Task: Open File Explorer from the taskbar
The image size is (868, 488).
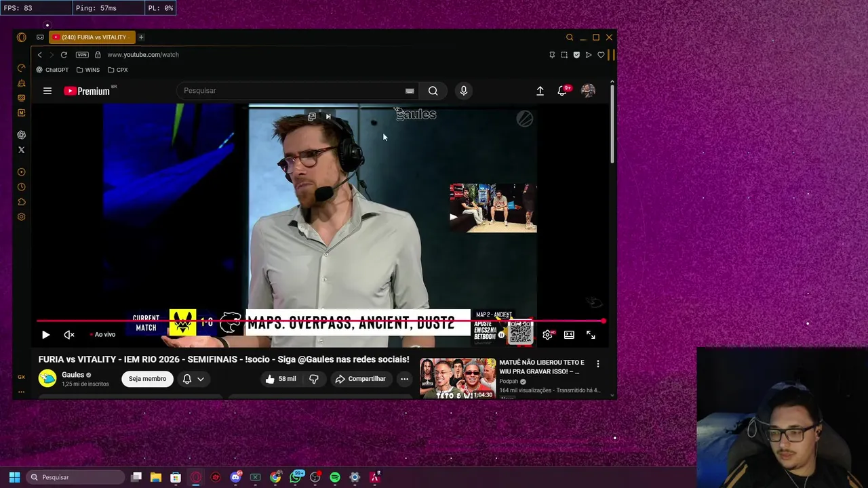Action: (155, 477)
